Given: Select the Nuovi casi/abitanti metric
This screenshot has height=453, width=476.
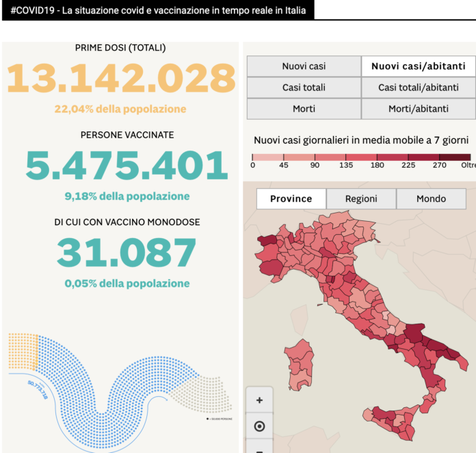Looking at the screenshot, I should (418, 66).
